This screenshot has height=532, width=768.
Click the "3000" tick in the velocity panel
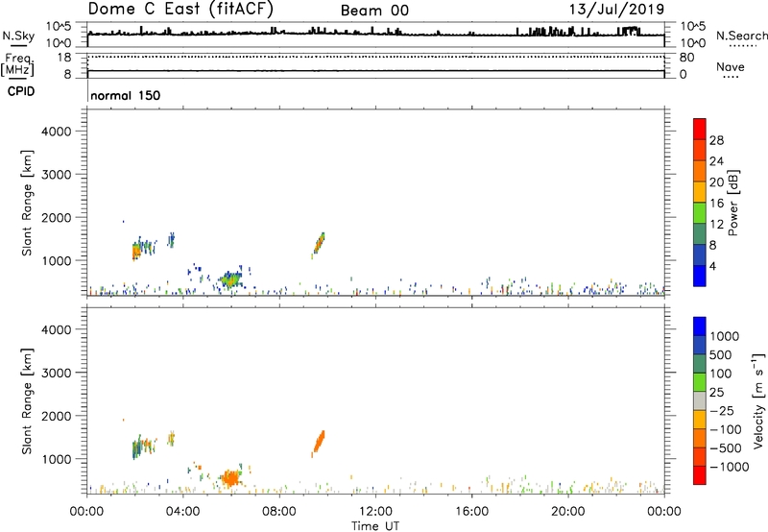pyautogui.click(x=57, y=373)
